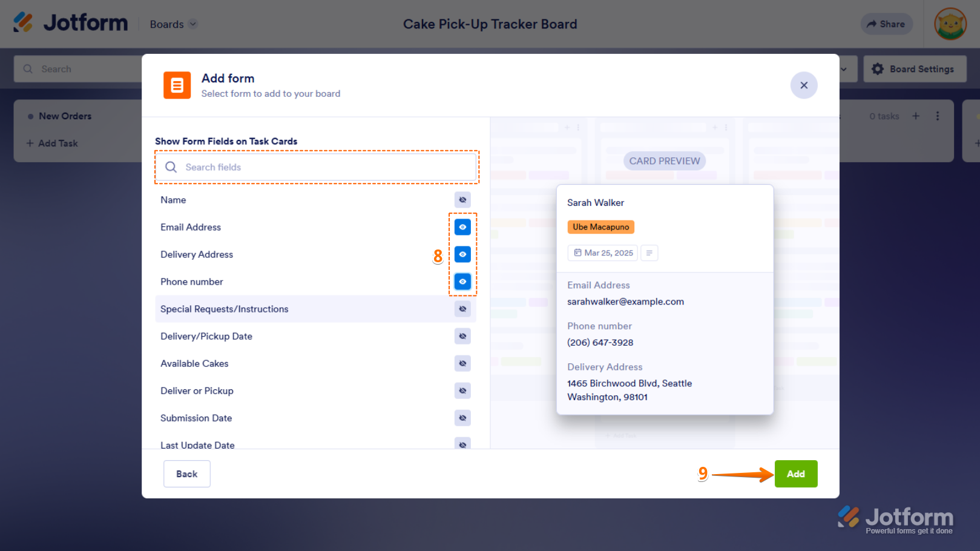Hide the Phone number field
The width and height of the screenshot is (980, 551).
tap(462, 282)
